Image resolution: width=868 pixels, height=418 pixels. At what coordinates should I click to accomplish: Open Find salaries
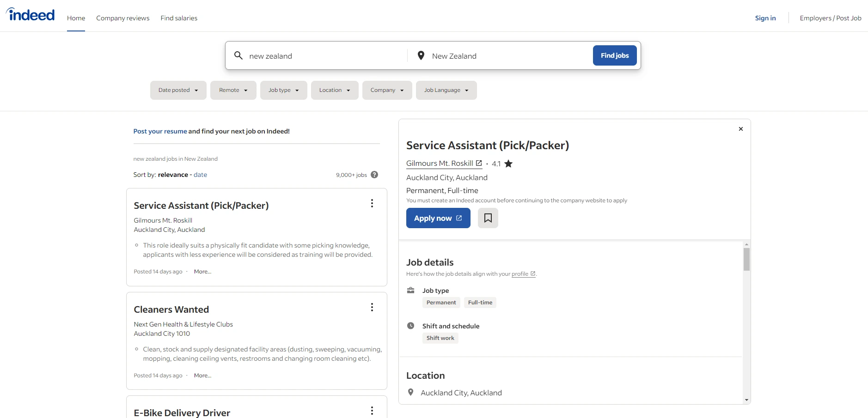pos(179,18)
